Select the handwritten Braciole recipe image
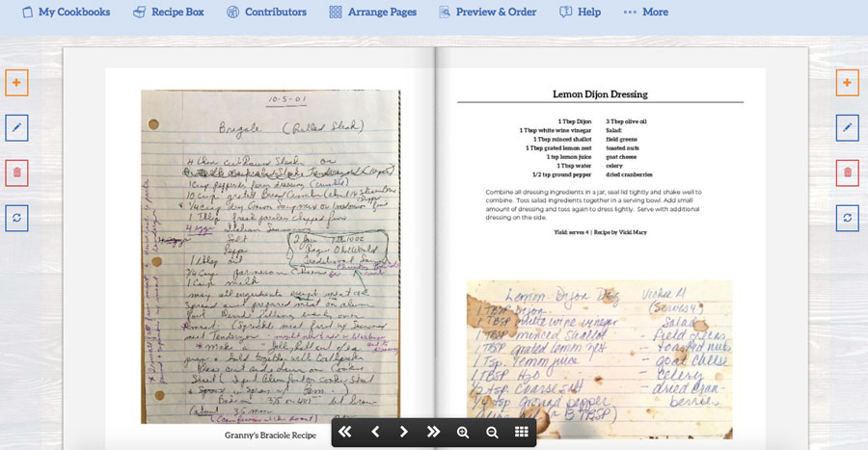Screen dimensions: 868x450 point(270,256)
